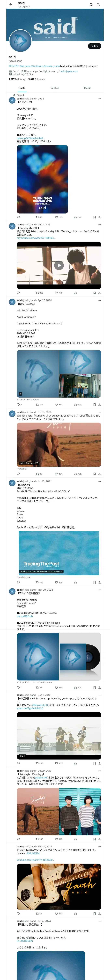View analytics of the Oct 11, 2023 post
110x980 pixels.
[75, 474]
